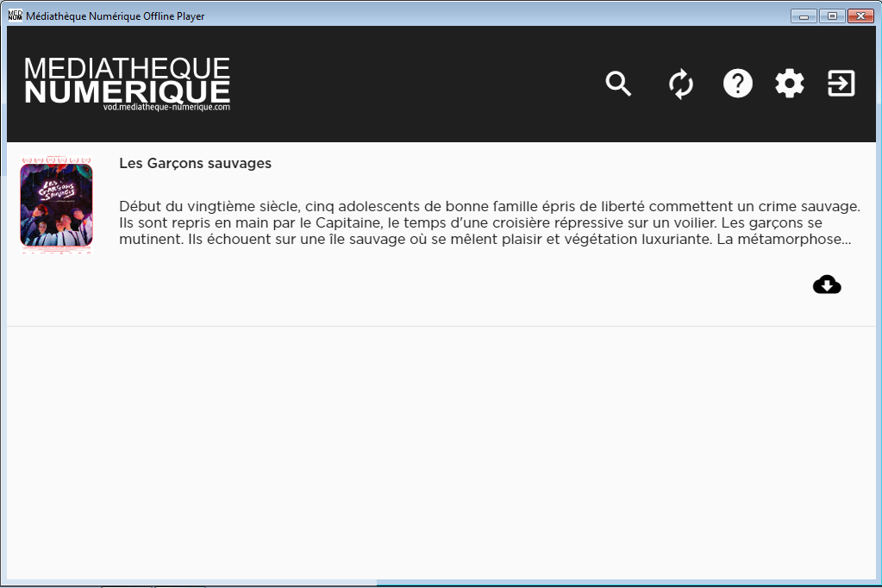882x588 pixels.
Task: Click the film synopsis starting 'Début du vingtième'
Action: [x=490, y=222]
